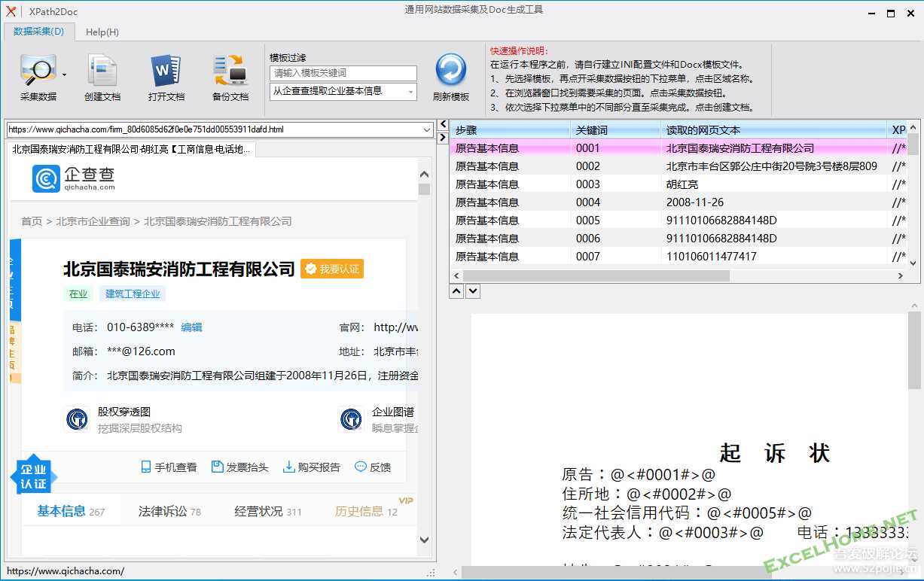Open the Help(H) tab
924x581 pixels.
(102, 32)
